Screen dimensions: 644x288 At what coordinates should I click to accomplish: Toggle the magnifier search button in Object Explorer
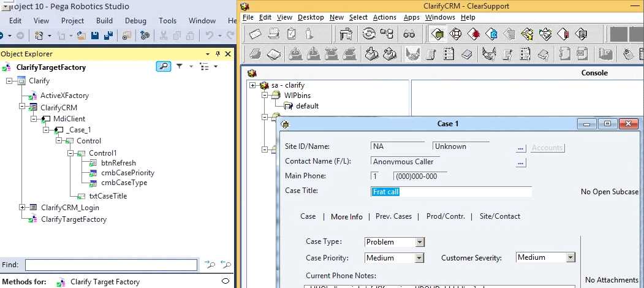point(163,66)
